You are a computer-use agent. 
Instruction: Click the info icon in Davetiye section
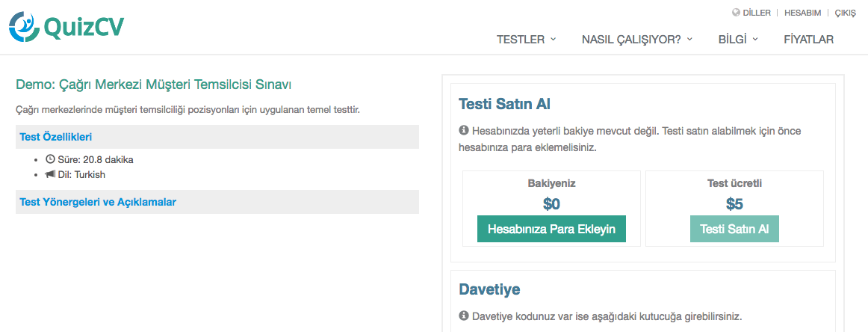(463, 316)
